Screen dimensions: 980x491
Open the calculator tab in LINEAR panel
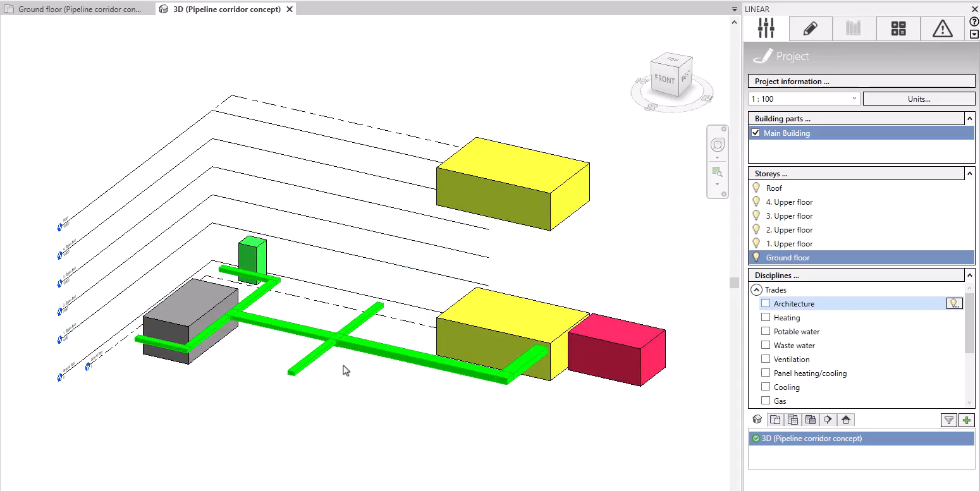coord(898,28)
